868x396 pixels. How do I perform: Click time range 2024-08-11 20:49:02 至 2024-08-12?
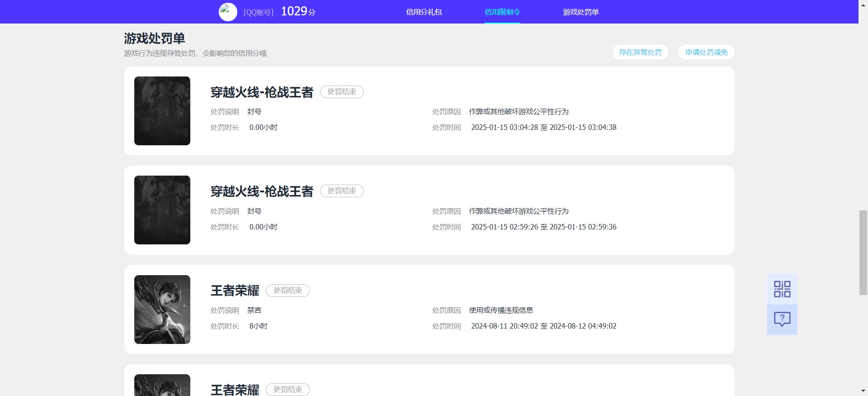click(x=544, y=326)
